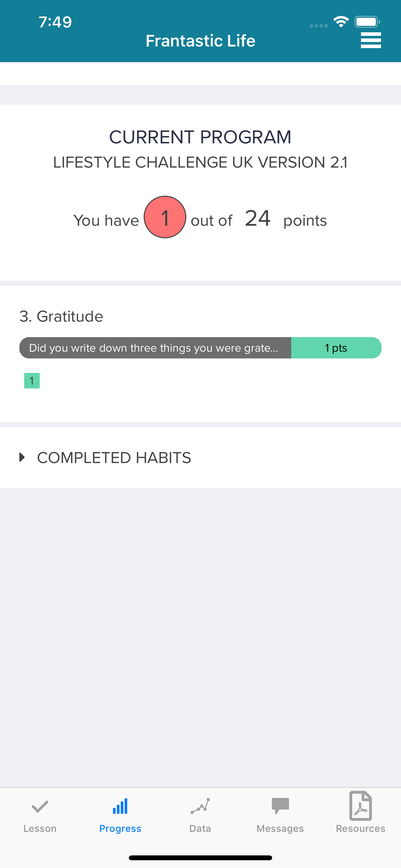The width and height of the screenshot is (401, 868).
Task: Expand the Completed Habits triangle arrow
Action: 22,457
